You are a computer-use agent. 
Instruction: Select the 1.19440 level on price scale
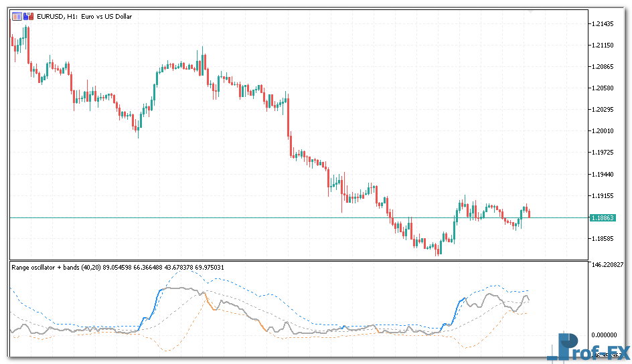pyautogui.click(x=603, y=174)
